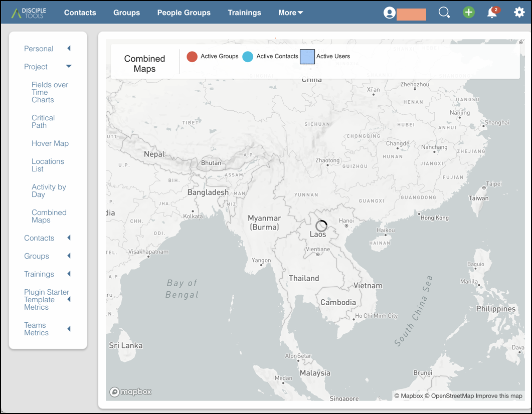Open the settings gear icon

pyautogui.click(x=519, y=12)
